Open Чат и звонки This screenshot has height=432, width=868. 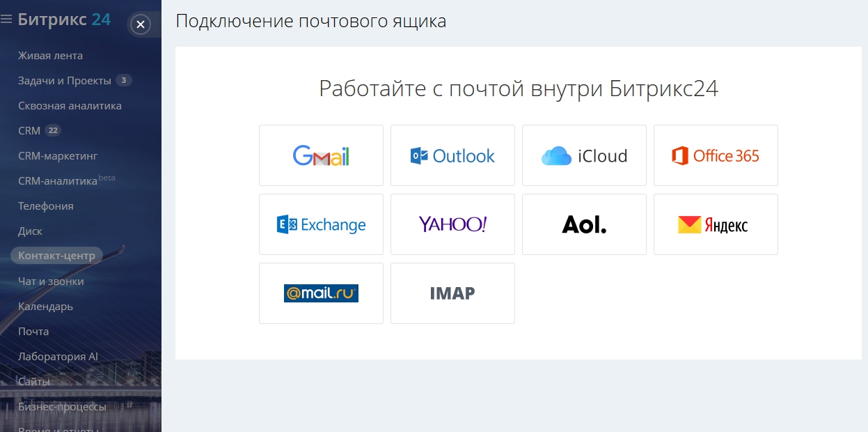(x=51, y=281)
